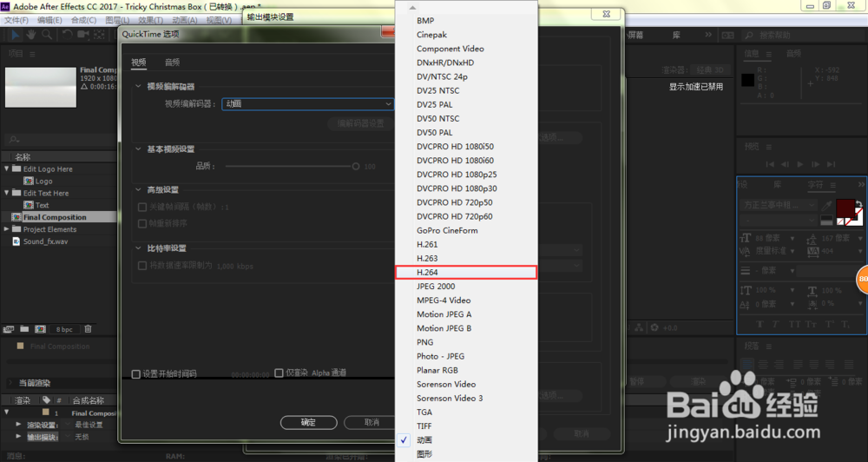
Task: Select the Zoom magnifier tool in toolbar
Action: (x=47, y=35)
